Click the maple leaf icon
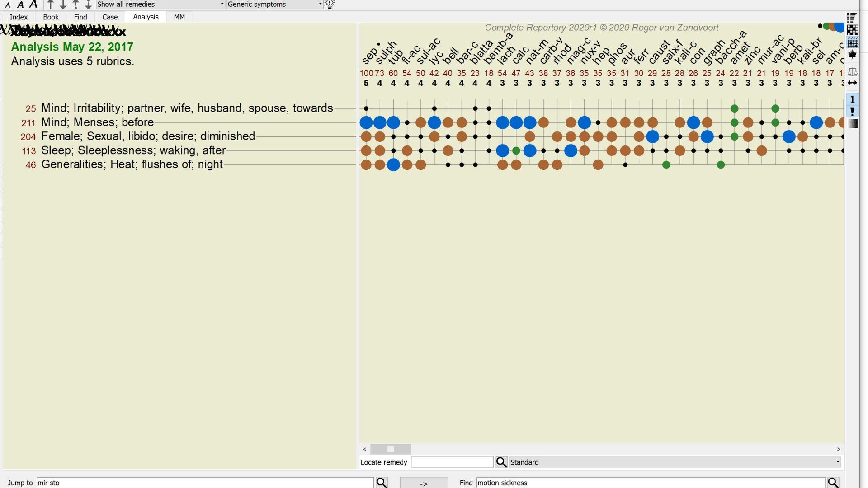The width and height of the screenshot is (868, 488). tap(852, 55)
